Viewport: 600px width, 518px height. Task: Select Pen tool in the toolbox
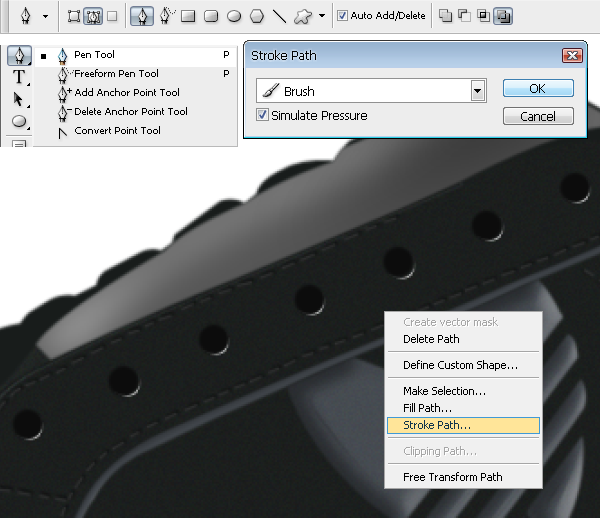point(19,55)
